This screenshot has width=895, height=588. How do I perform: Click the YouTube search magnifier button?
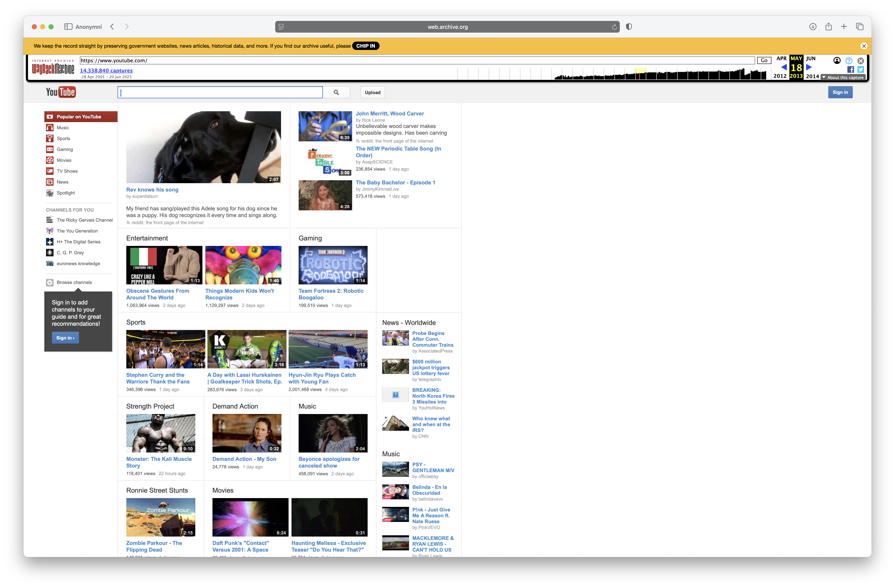(336, 92)
